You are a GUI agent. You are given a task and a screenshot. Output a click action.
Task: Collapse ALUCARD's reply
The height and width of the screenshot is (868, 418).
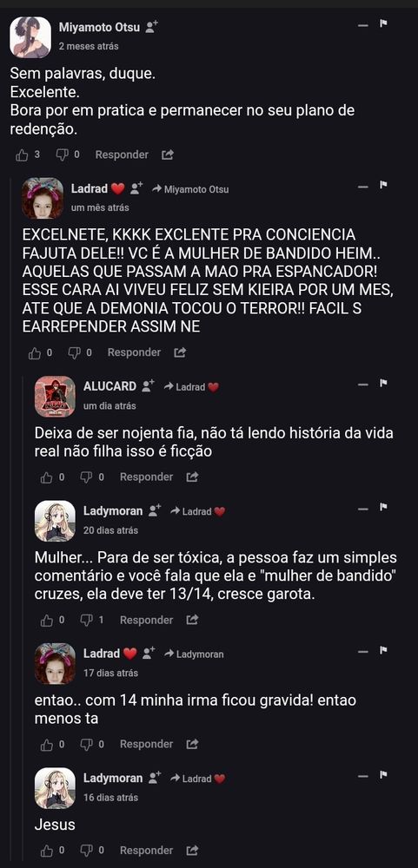362,385
